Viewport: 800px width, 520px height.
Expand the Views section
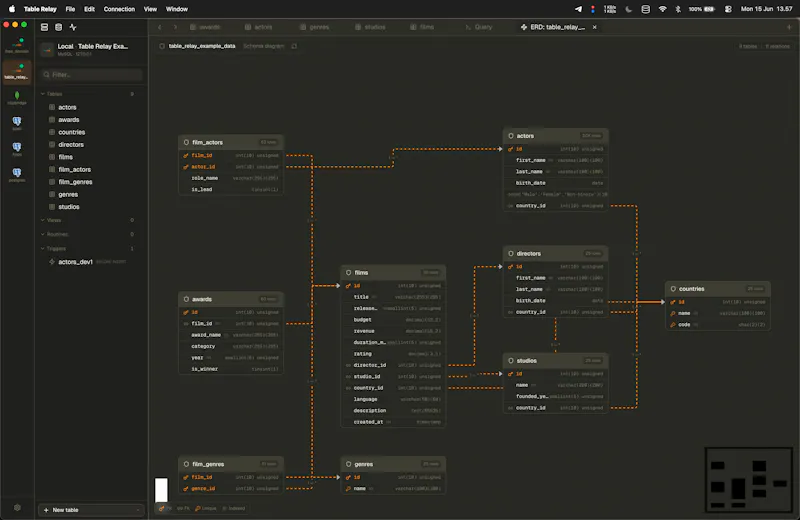click(43, 220)
